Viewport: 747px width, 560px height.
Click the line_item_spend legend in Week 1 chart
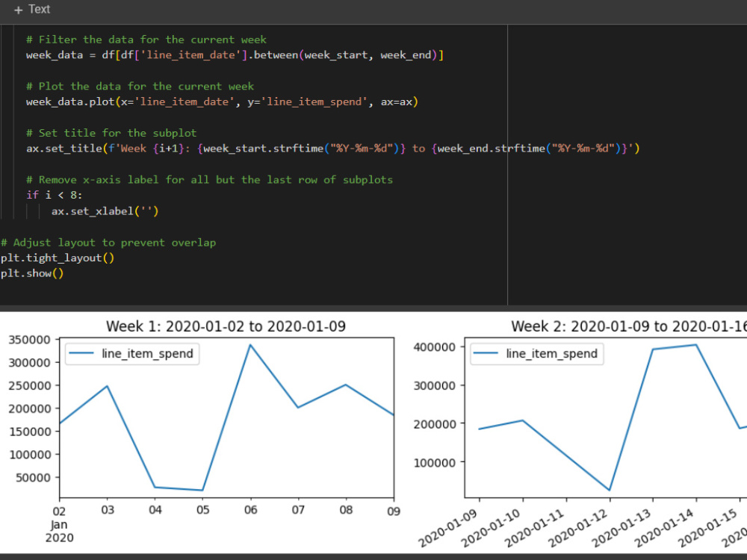point(131,353)
